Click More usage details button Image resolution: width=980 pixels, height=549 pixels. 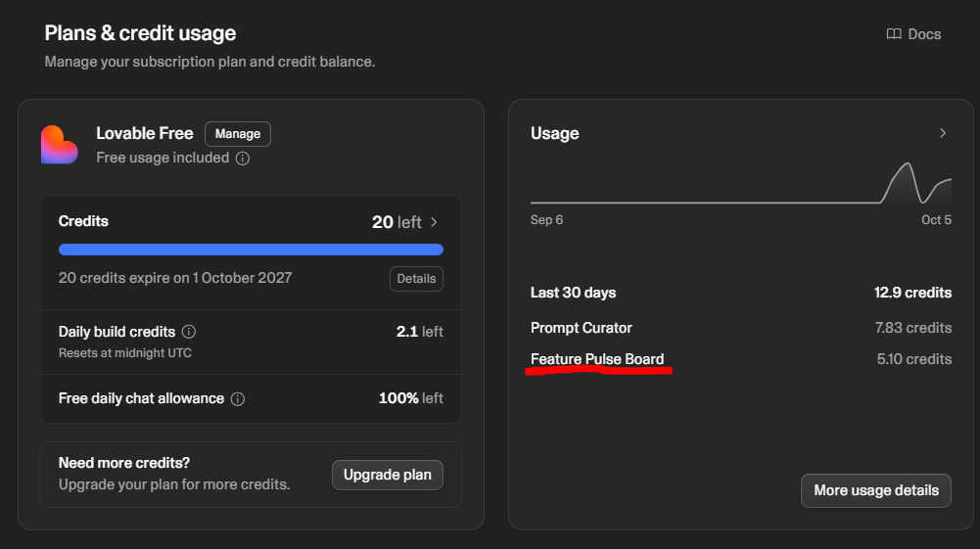(875, 490)
